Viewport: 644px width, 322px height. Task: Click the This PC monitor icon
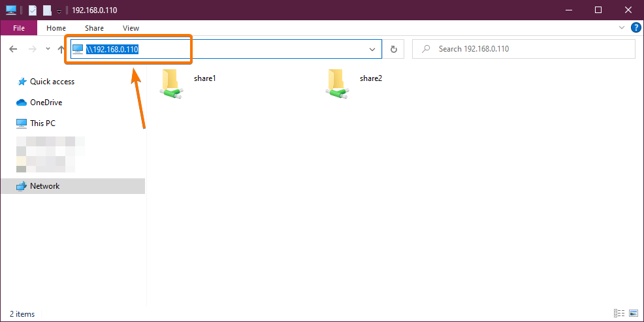pyautogui.click(x=22, y=123)
